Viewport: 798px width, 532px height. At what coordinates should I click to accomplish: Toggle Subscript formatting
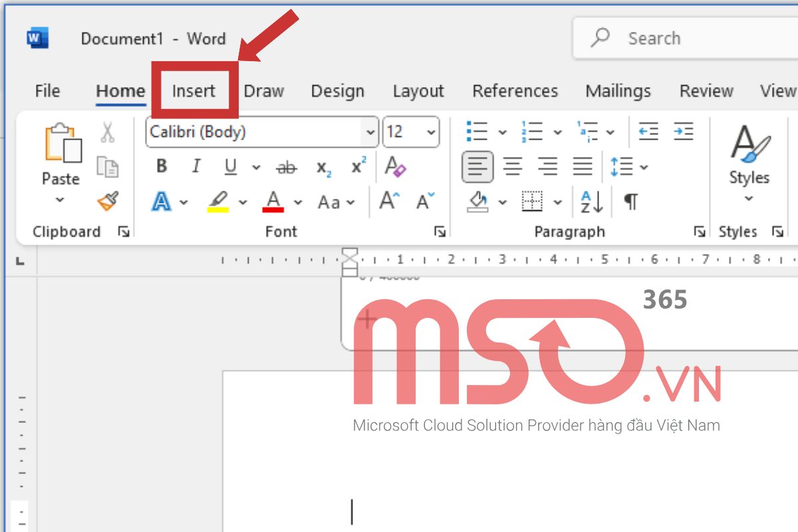[x=323, y=168]
